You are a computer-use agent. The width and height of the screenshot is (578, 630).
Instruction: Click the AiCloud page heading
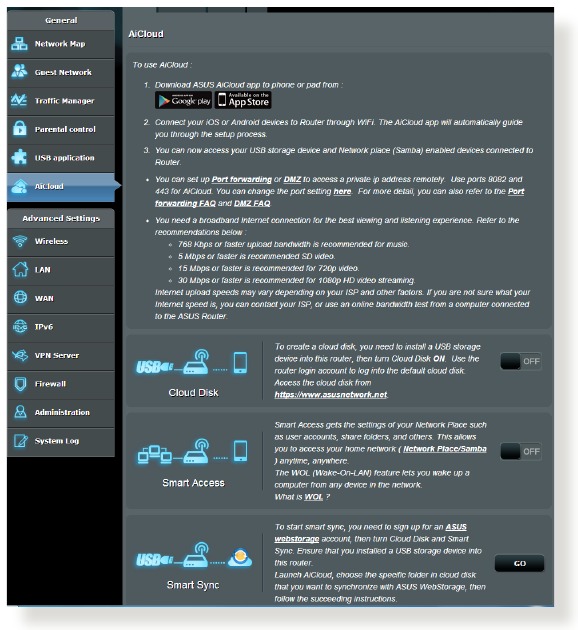[146, 34]
